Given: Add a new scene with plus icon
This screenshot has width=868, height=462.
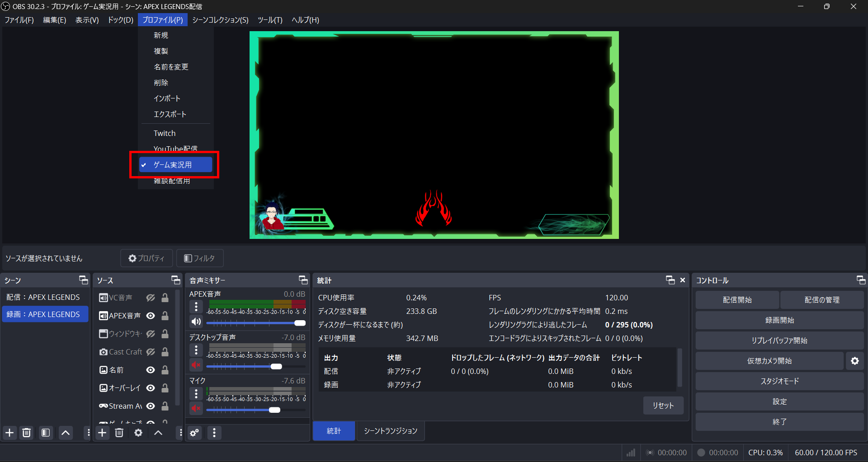Looking at the screenshot, I should (9, 433).
